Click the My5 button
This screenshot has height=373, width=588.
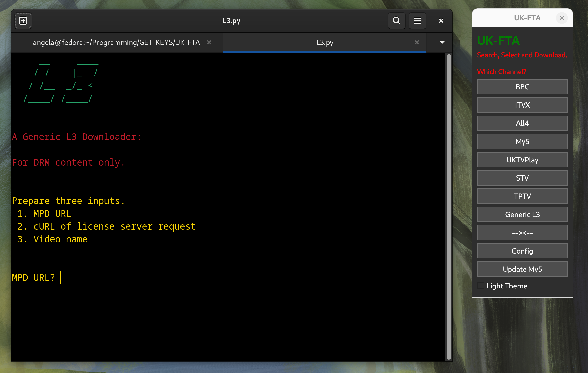pos(522,141)
